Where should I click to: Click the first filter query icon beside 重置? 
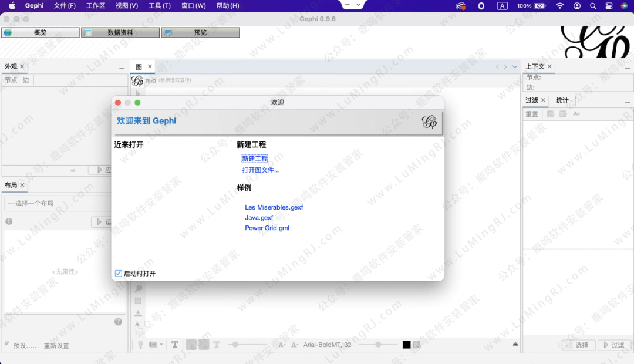click(x=551, y=114)
